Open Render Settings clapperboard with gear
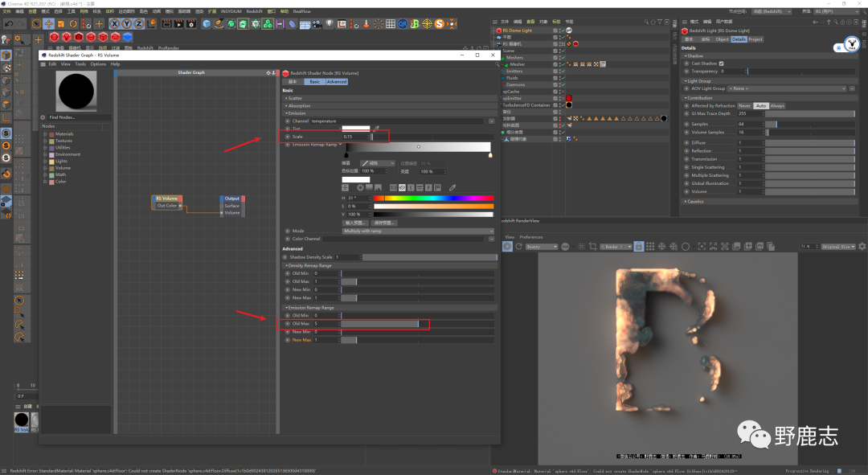 (x=191, y=24)
